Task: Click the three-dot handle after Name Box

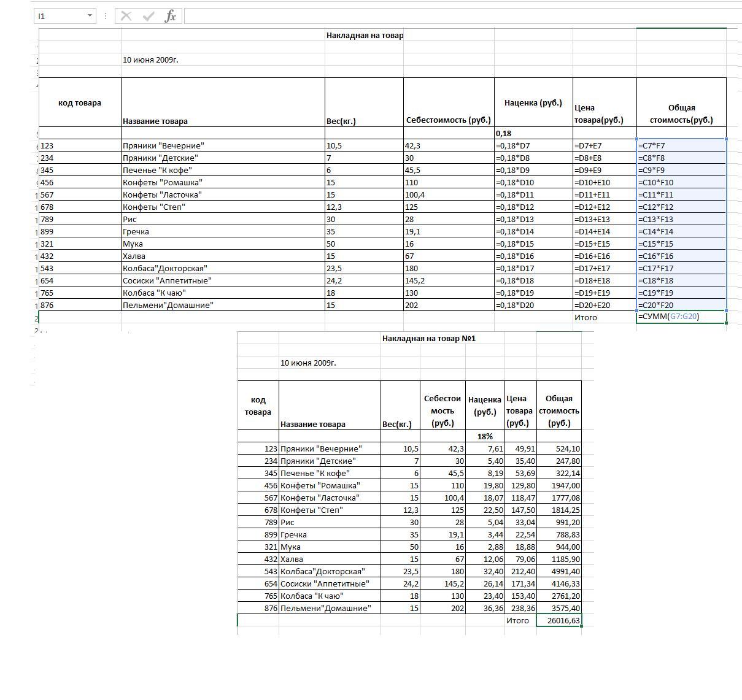Action: point(106,16)
